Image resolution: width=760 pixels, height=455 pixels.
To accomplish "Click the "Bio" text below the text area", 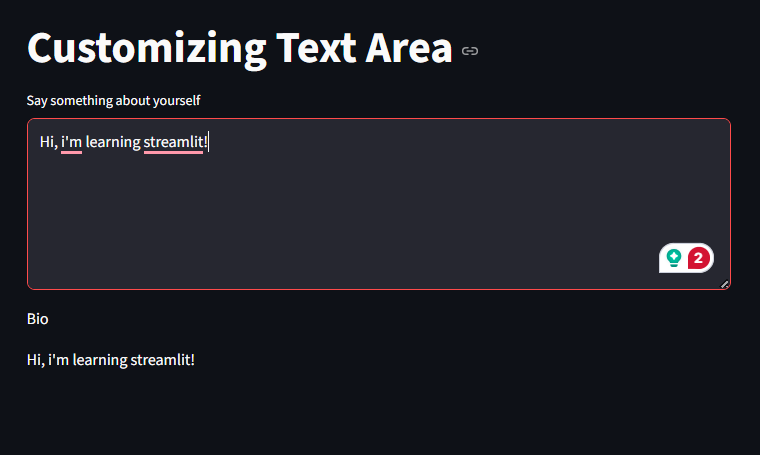I will pyautogui.click(x=37, y=319).
